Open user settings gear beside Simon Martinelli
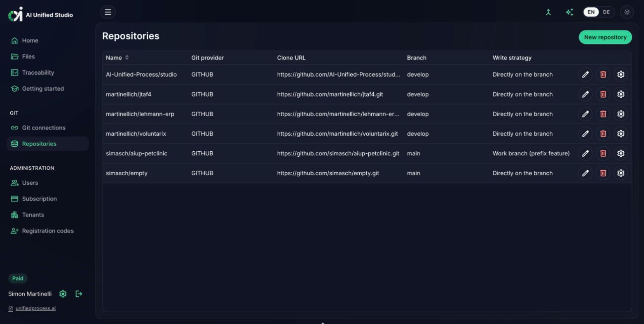The width and height of the screenshot is (644, 324). click(x=63, y=294)
